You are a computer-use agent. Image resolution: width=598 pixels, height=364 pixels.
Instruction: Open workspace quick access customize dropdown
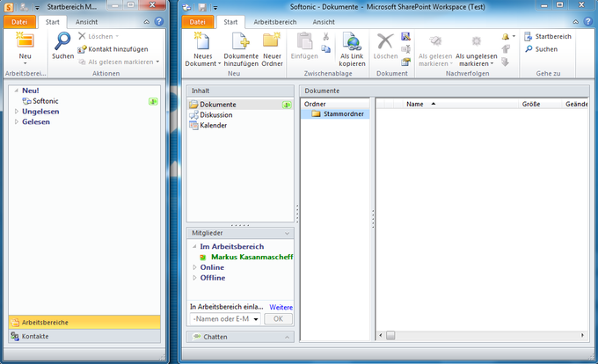(x=215, y=7)
